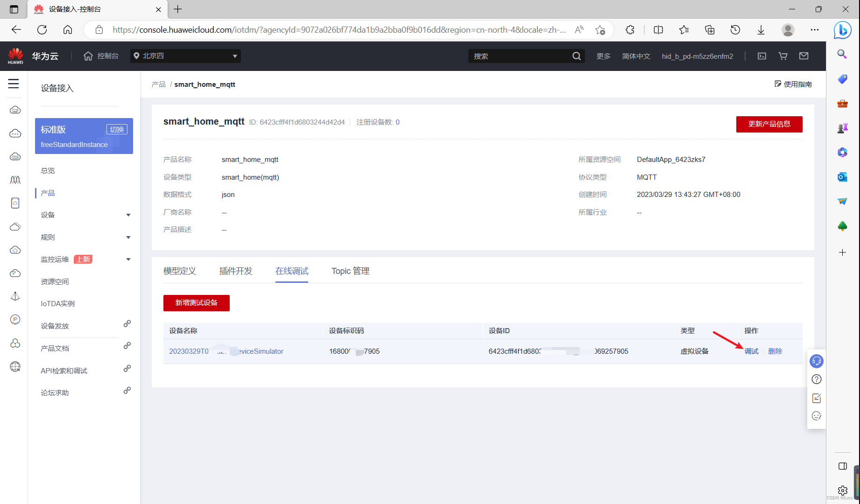This screenshot has height=504, width=860.
Task: Click the 更新产品信息 button
Action: click(x=769, y=124)
